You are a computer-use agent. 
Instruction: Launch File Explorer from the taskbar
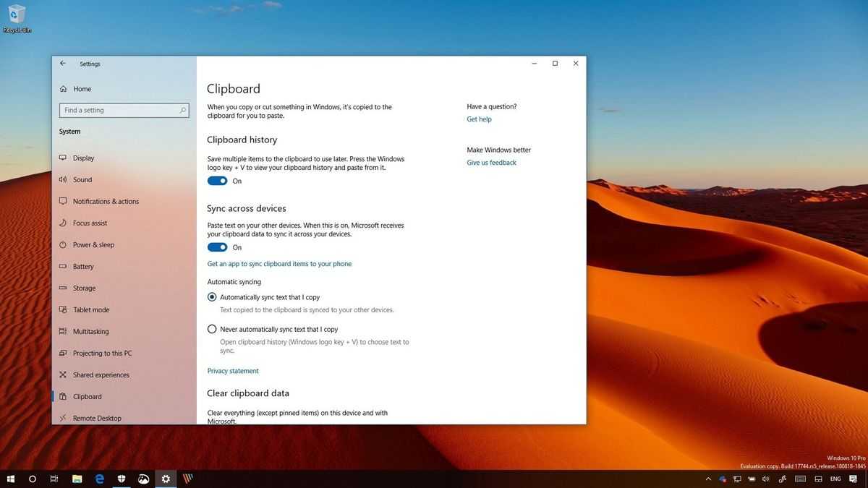(77, 479)
